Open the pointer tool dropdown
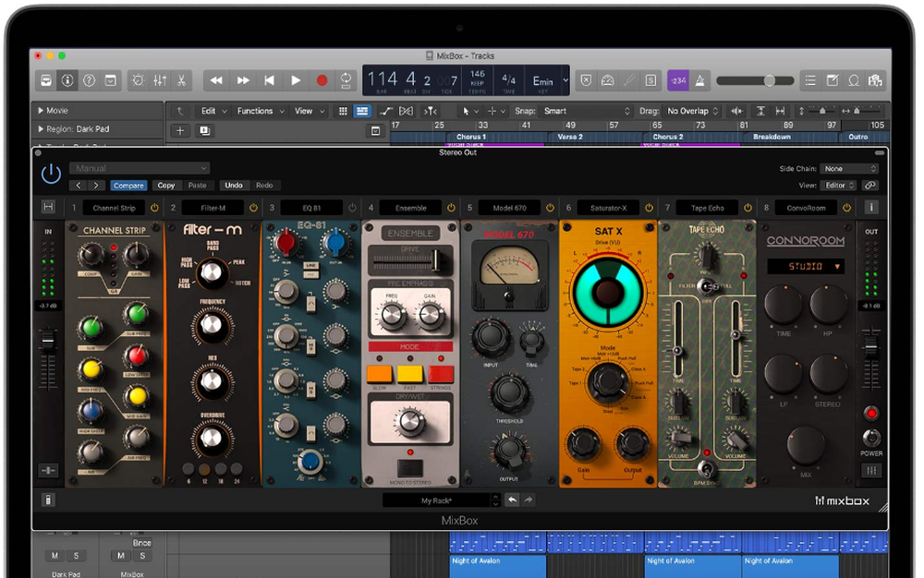 pos(469,111)
